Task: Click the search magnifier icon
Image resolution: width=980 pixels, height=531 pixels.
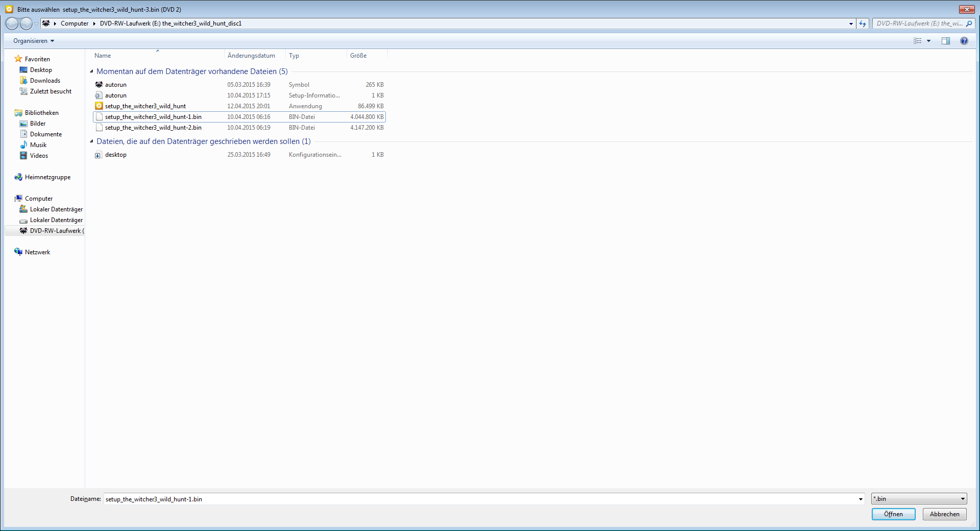Action: (x=969, y=23)
